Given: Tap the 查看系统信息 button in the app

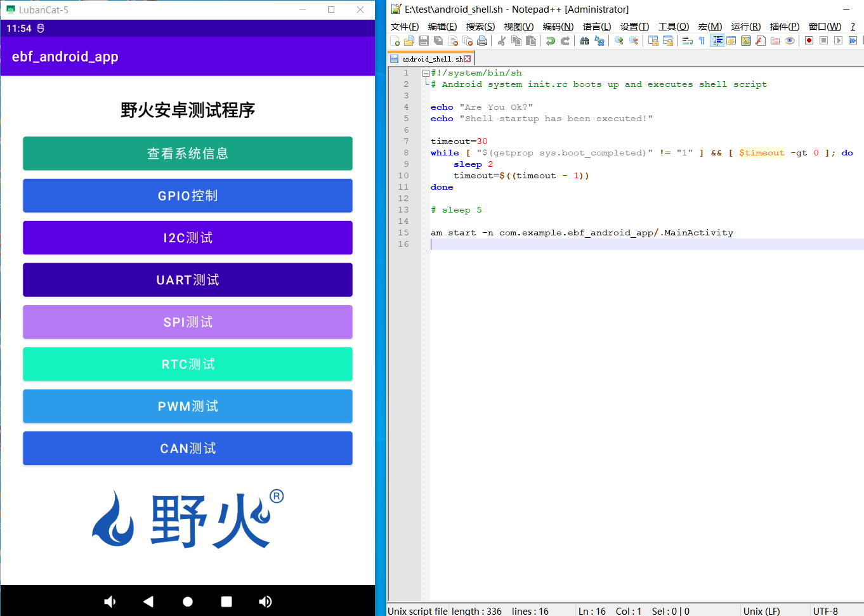Looking at the screenshot, I should click(187, 154).
